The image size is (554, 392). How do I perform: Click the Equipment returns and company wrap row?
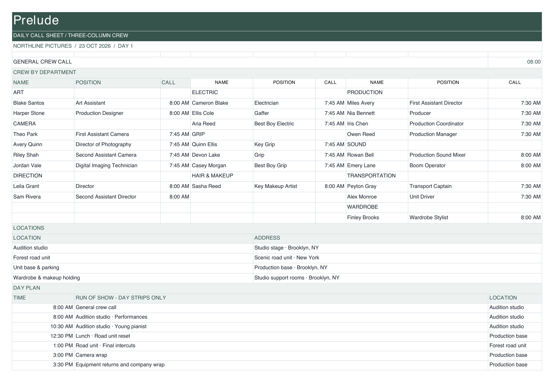tap(281, 365)
